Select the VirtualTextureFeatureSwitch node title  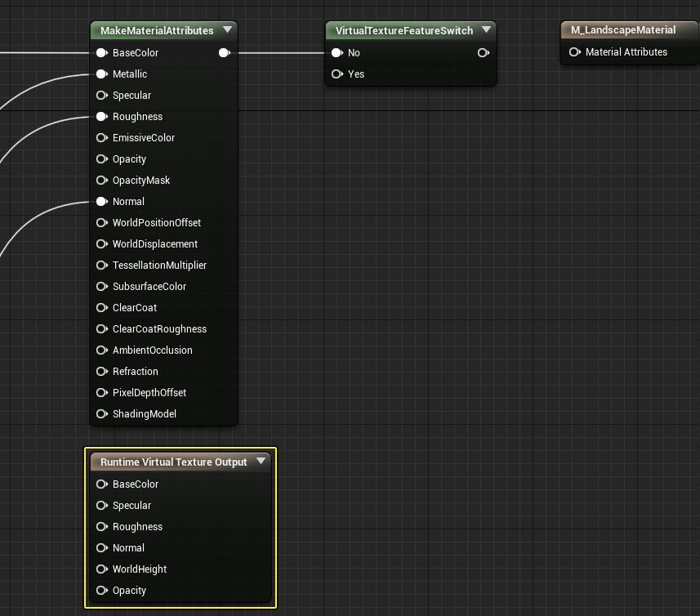(404, 31)
